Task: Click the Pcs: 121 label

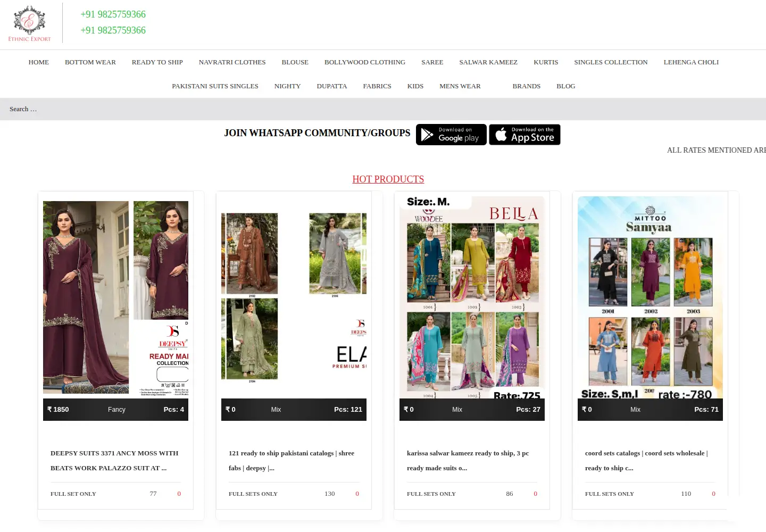Action: (x=348, y=410)
